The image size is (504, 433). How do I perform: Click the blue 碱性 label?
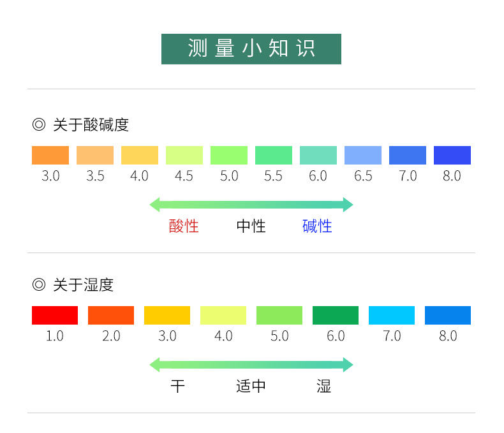[317, 226]
